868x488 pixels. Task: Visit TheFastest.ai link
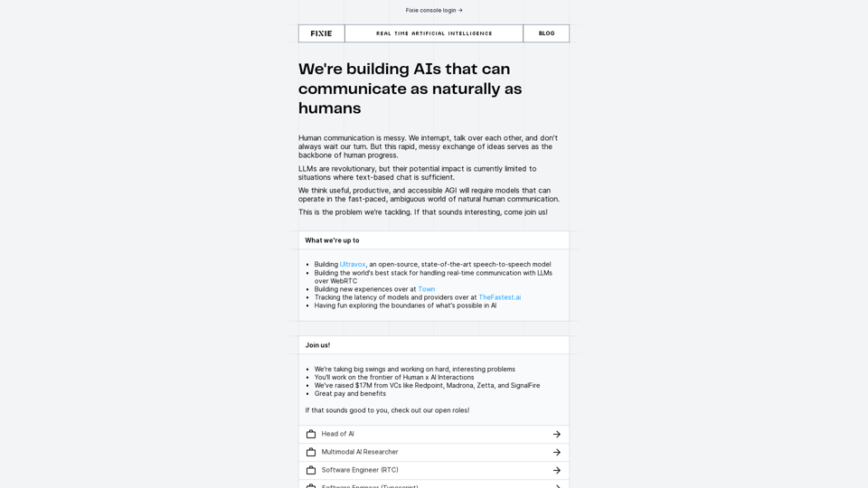pyautogui.click(x=499, y=297)
